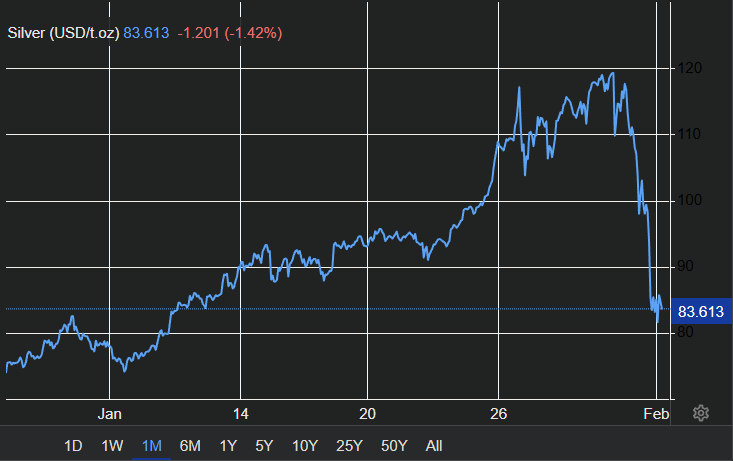This screenshot has width=733, height=461.
Task: Open chart settings gear icon
Action: (701, 413)
